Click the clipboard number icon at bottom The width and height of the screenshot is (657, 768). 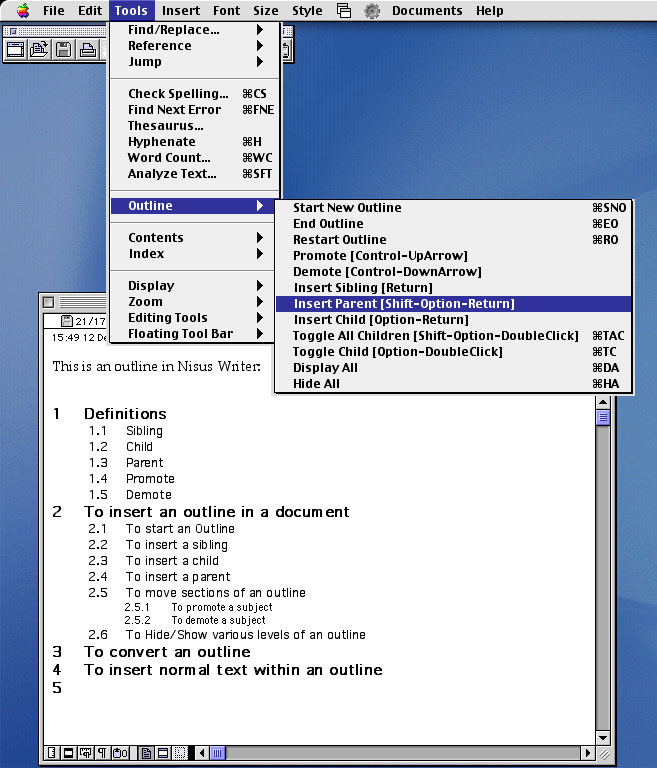(x=121, y=753)
